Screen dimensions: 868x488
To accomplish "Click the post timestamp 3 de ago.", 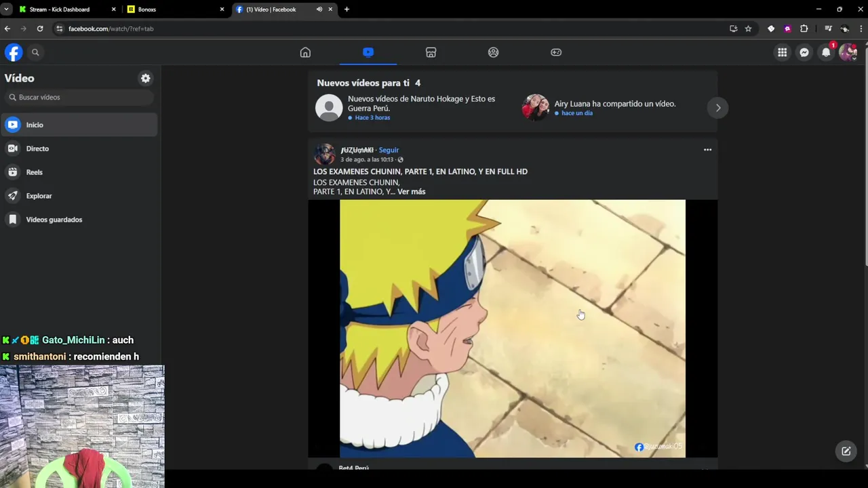I will (x=366, y=160).
